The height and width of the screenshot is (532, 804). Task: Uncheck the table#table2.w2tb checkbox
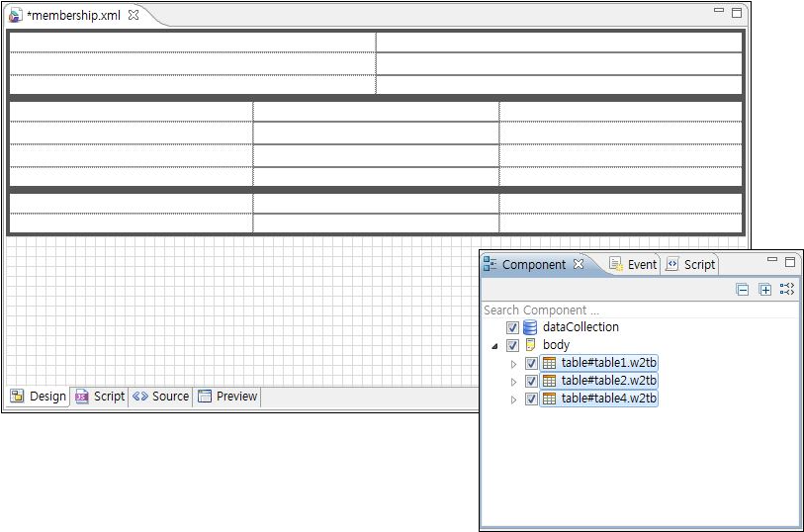531,381
